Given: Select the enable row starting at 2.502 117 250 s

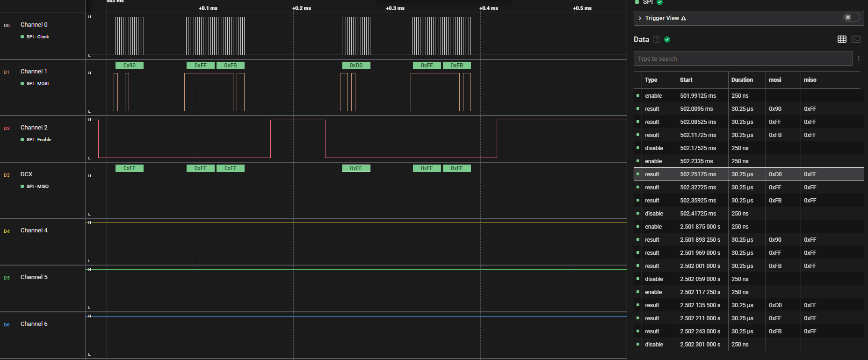Looking at the screenshot, I should pos(749,292).
